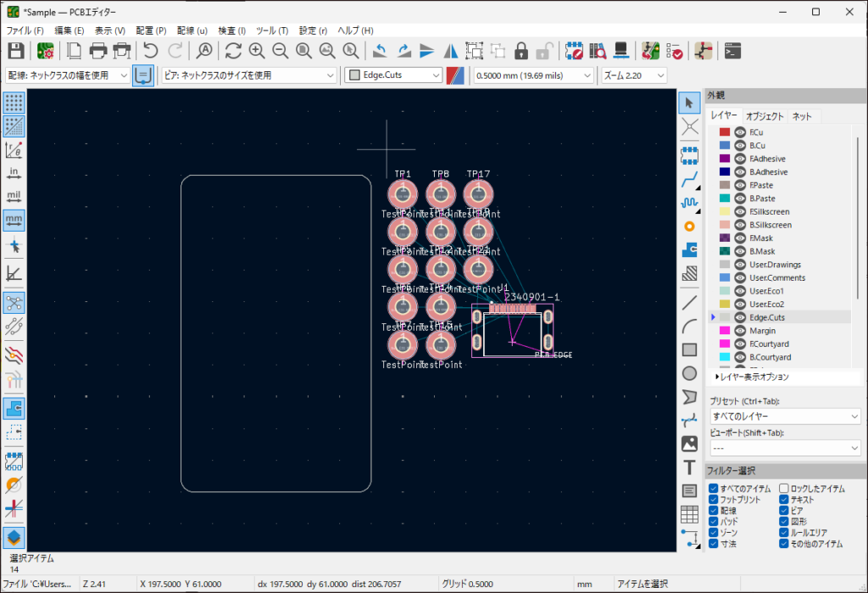This screenshot has height=593, width=868.
Task: Click the Undo arrow icon
Action: tap(150, 50)
